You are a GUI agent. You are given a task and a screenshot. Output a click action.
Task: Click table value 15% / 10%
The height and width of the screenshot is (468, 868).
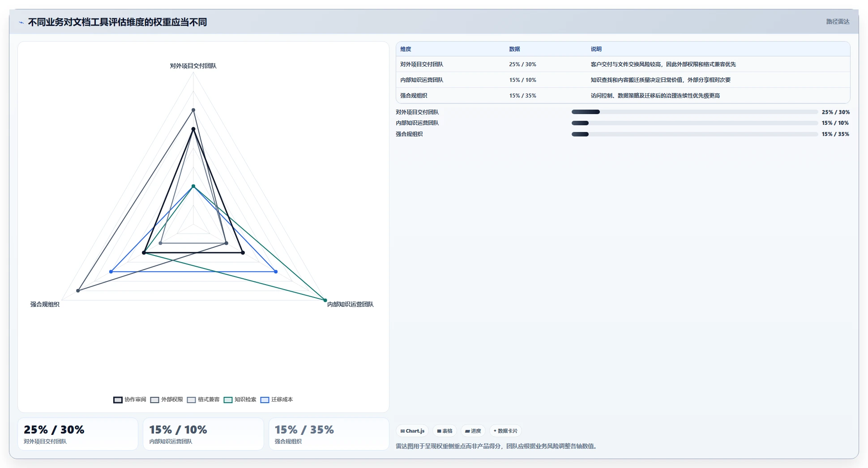click(x=522, y=80)
